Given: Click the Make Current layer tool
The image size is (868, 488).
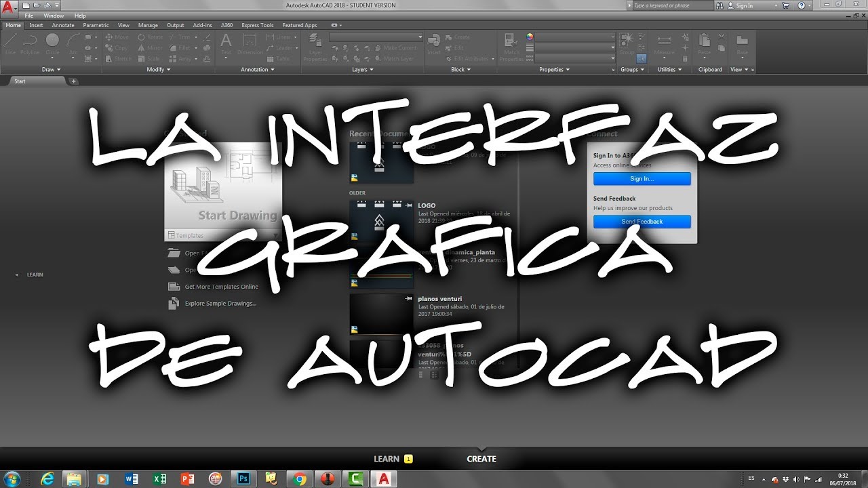Looking at the screenshot, I should 395,48.
